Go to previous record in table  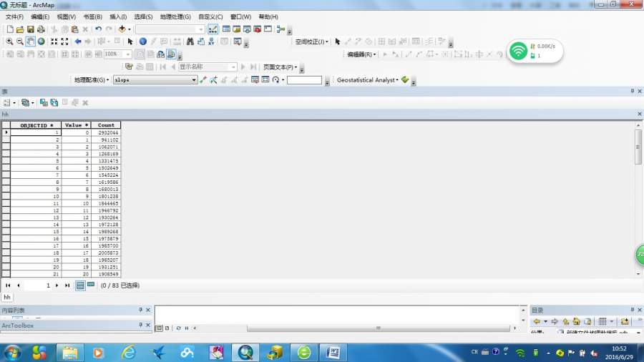click(18, 285)
